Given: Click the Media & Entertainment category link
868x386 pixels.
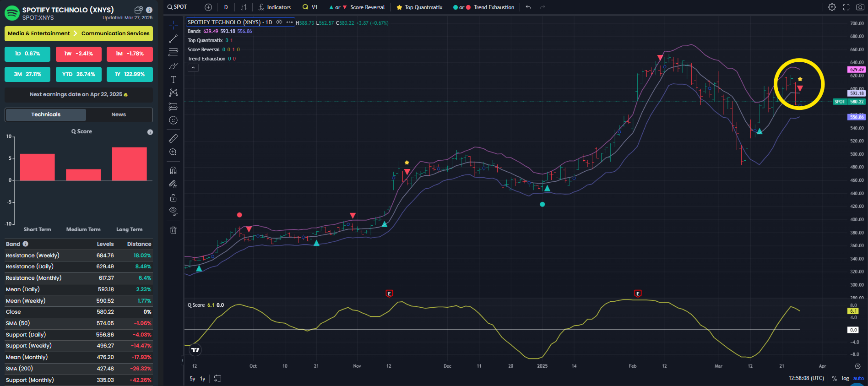Looking at the screenshot, I should [x=39, y=33].
